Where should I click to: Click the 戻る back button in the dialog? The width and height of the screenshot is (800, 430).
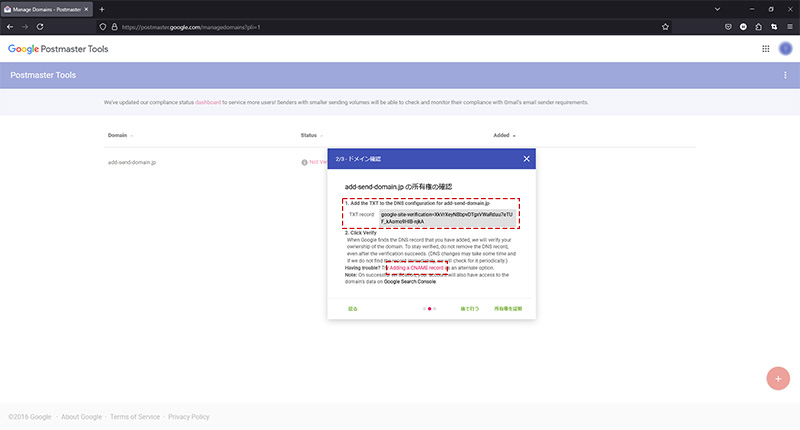[353, 309]
